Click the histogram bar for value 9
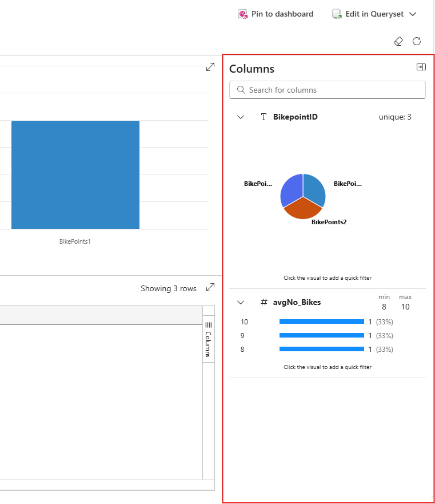435x504 pixels. click(x=322, y=336)
